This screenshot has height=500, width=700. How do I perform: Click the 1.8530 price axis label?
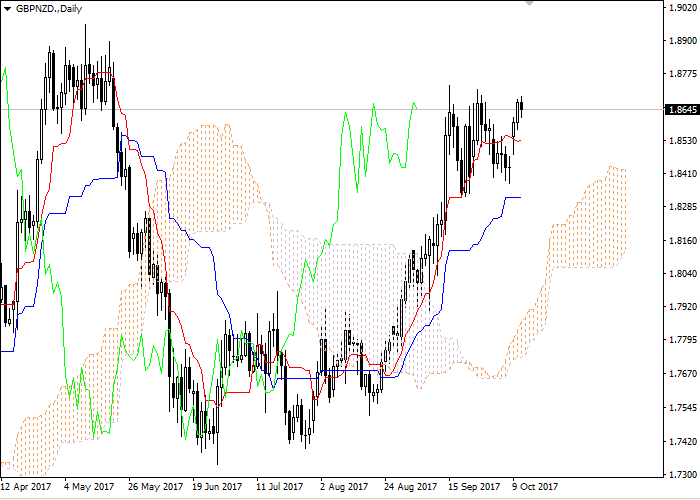[x=683, y=141]
